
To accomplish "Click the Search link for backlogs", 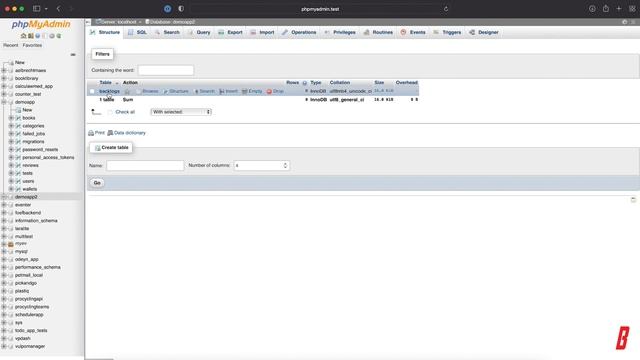I will coord(207,91).
